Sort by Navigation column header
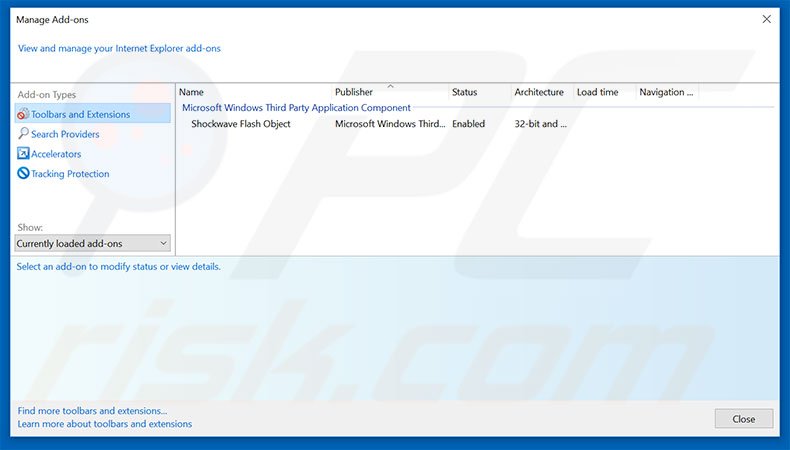The height and width of the screenshot is (450, 790). tap(667, 92)
